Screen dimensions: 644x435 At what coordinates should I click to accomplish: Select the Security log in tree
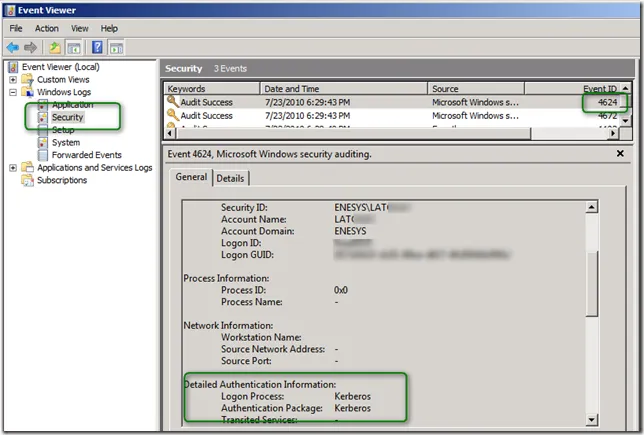[x=68, y=117]
